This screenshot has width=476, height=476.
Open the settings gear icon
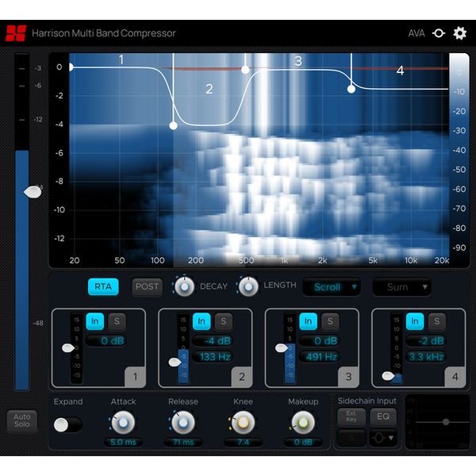pos(460,33)
